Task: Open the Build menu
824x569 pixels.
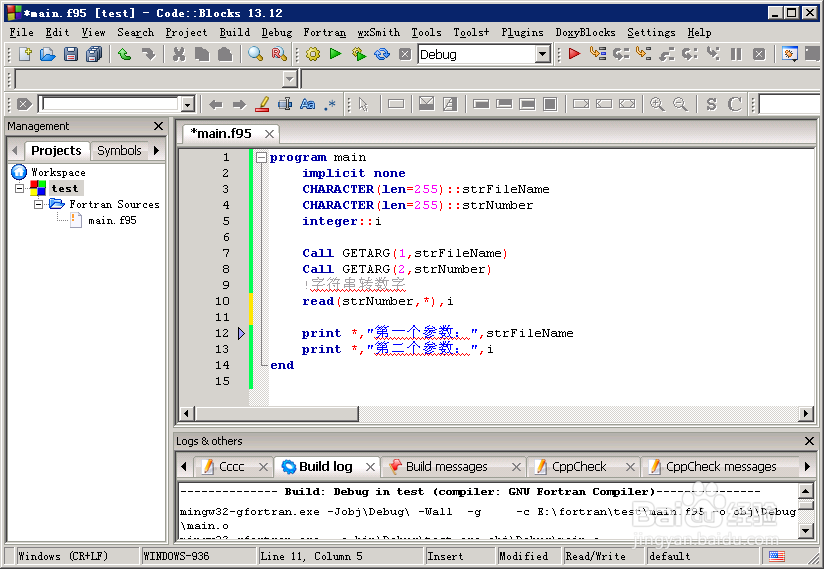Action: point(234,33)
